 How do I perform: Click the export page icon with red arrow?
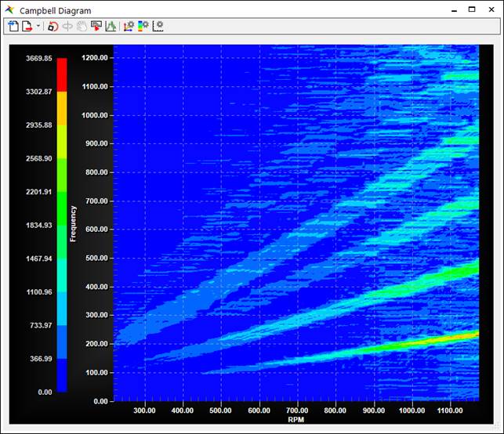coord(27,26)
